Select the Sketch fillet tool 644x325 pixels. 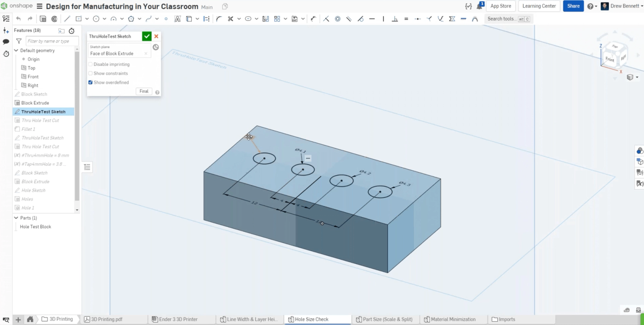click(x=219, y=19)
